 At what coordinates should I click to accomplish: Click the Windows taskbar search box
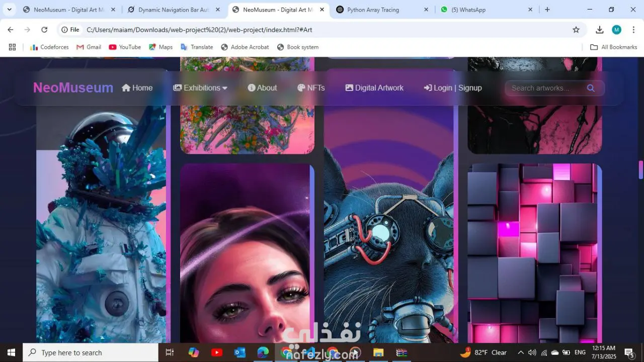tap(91, 352)
